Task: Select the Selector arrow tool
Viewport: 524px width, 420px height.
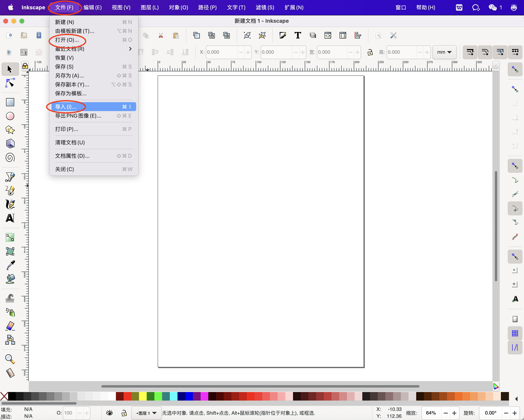Action: pyautogui.click(x=10, y=69)
